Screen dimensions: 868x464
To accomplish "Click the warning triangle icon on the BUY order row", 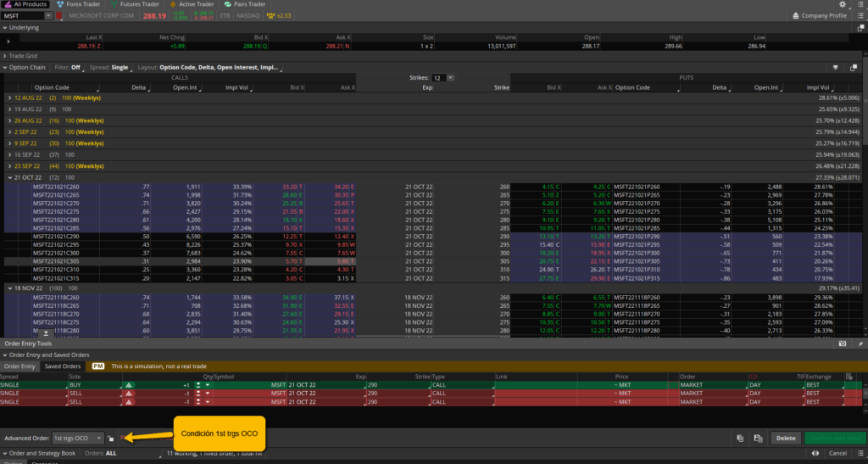I will pyautogui.click(x=130, y=384).
